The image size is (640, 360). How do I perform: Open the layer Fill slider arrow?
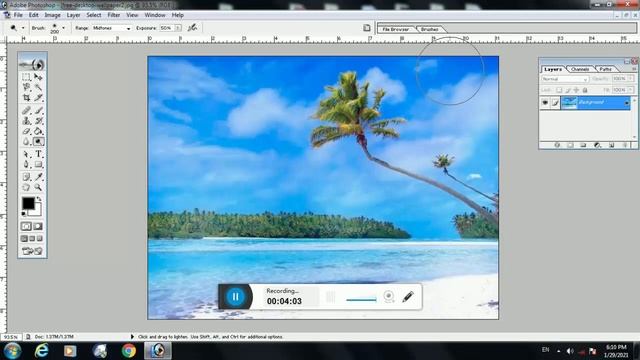[x=631, y=89]
